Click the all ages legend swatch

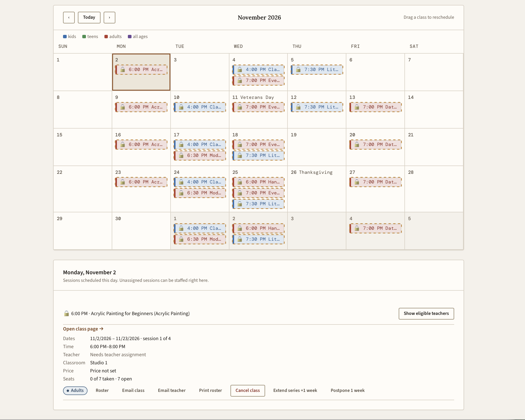click(x=130, y=36)
